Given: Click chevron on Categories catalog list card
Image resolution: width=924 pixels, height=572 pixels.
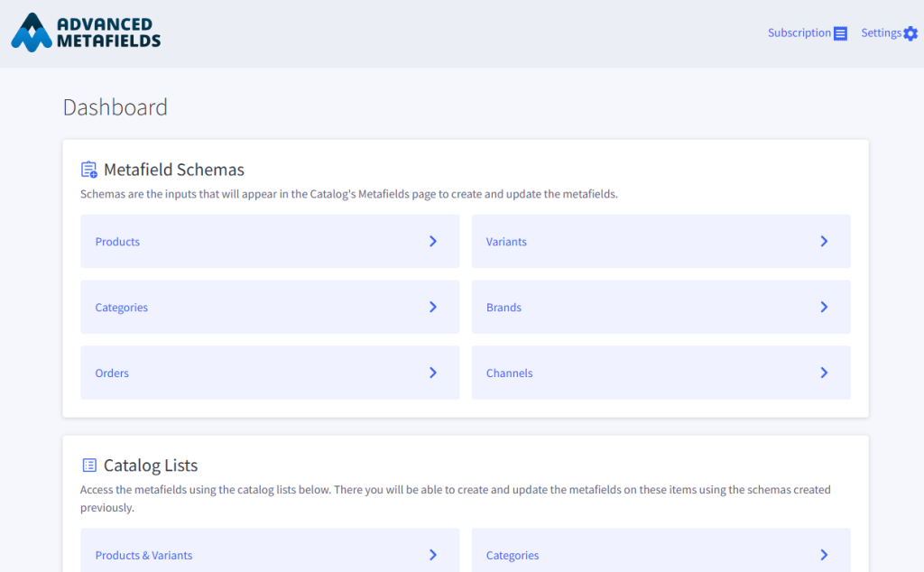Looking at the screenshot, I should point(825,555).
